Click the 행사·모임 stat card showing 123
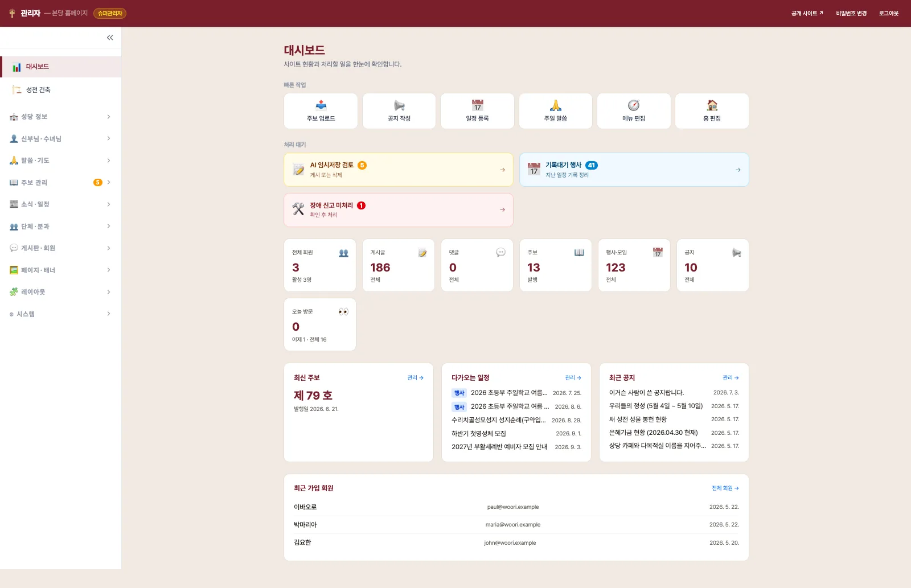911x588 pixels. (x=634, y=265)
